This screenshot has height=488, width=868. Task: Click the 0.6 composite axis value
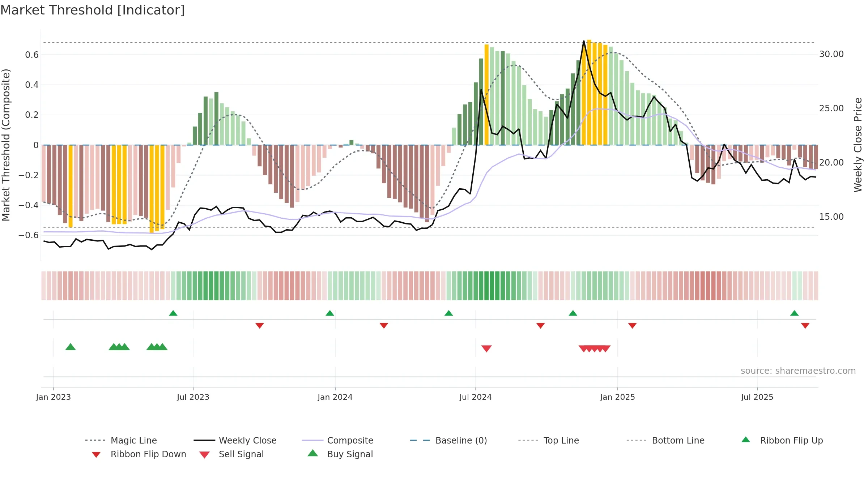pyautogui.click(x=32, y=55)
